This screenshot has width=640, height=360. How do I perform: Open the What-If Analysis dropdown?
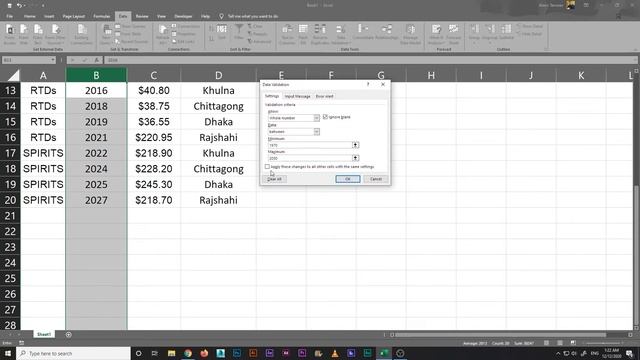pos(436,42)
